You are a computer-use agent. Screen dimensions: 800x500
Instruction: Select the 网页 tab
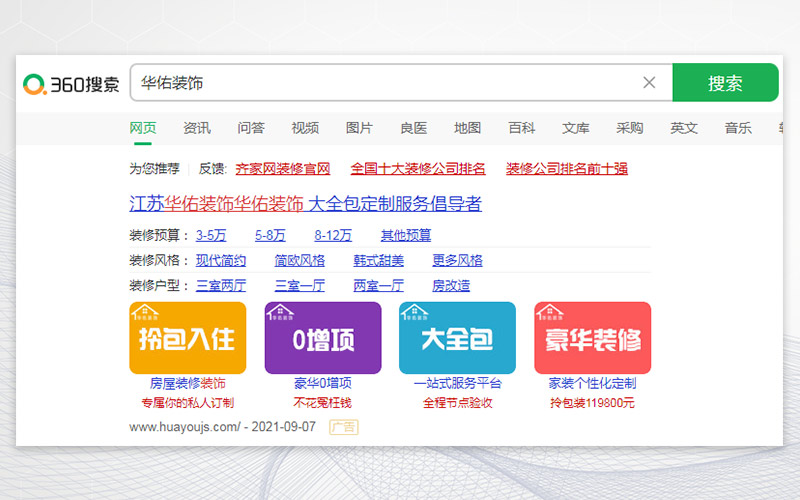tap(143, 128)
